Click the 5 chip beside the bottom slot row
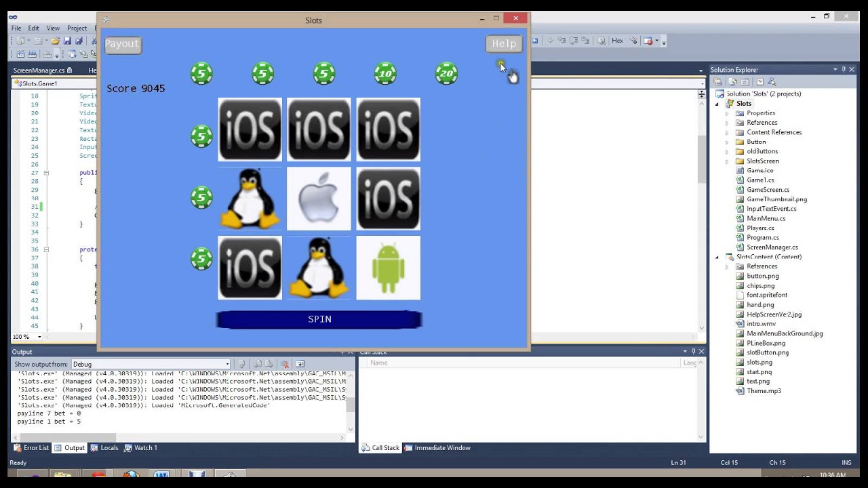 (x=201, y=258)
